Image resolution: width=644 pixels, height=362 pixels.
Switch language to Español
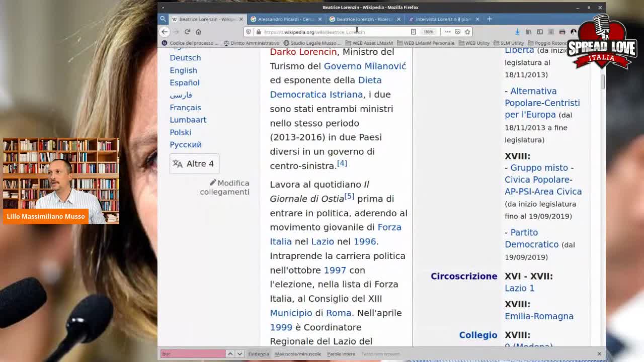(x=185, y=82)
